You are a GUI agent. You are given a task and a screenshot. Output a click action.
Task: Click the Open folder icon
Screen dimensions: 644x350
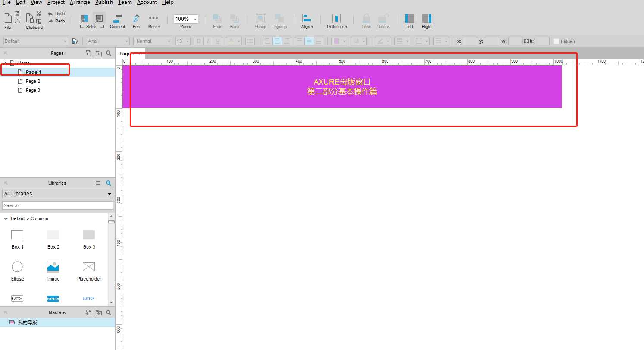(17, 21)
